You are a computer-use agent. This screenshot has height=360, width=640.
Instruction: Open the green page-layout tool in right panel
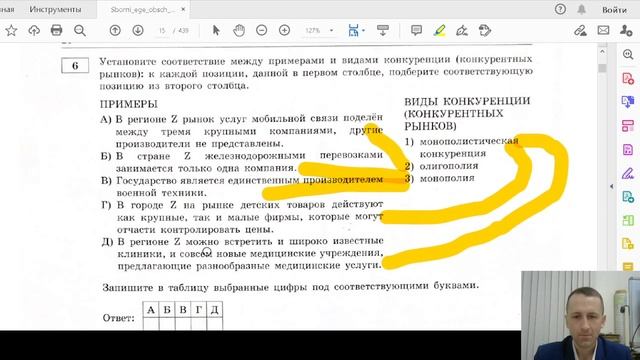point(628,220)
